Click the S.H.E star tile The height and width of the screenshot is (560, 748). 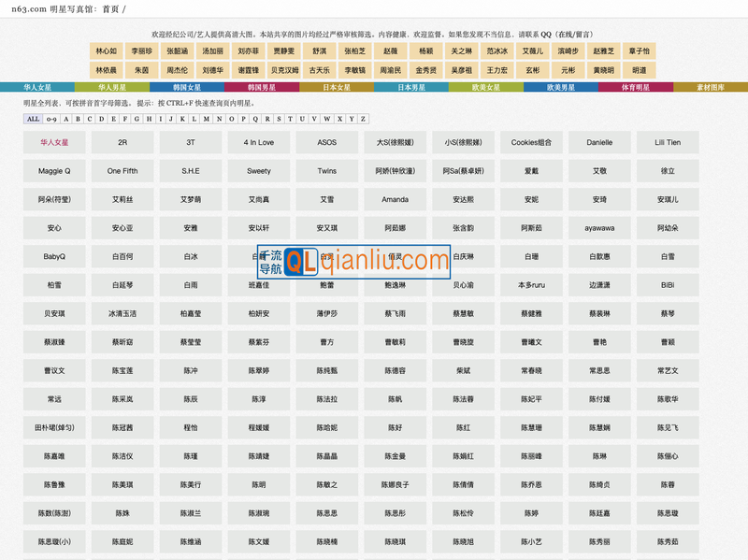click(x=191, y=171)
